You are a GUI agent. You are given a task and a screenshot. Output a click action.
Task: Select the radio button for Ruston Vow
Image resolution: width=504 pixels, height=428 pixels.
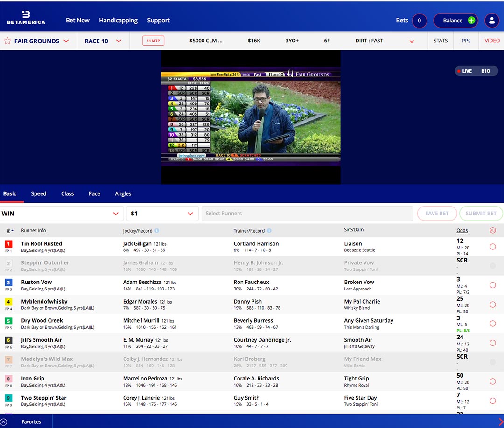click(x=493, y=285)
